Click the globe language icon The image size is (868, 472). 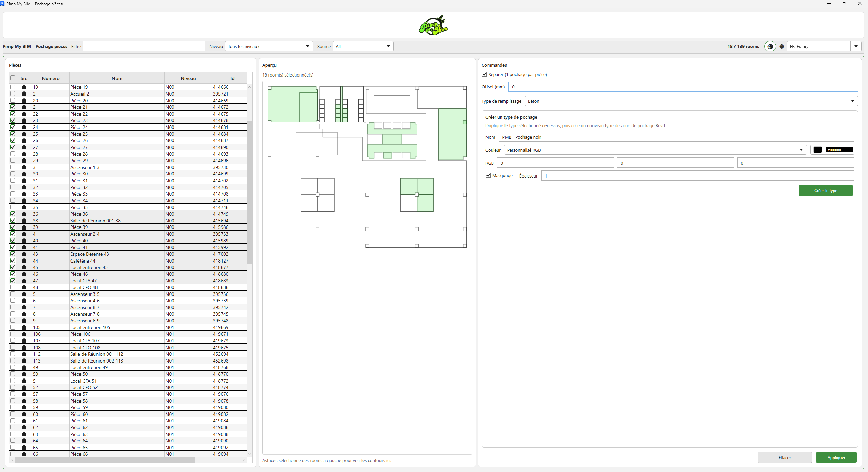782,47
